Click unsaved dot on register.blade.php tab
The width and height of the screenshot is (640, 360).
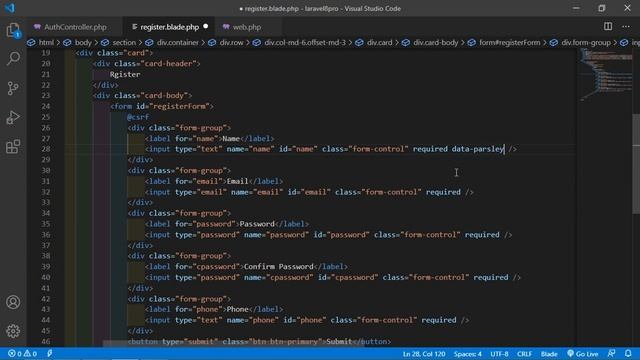click(x=206, y=27)
